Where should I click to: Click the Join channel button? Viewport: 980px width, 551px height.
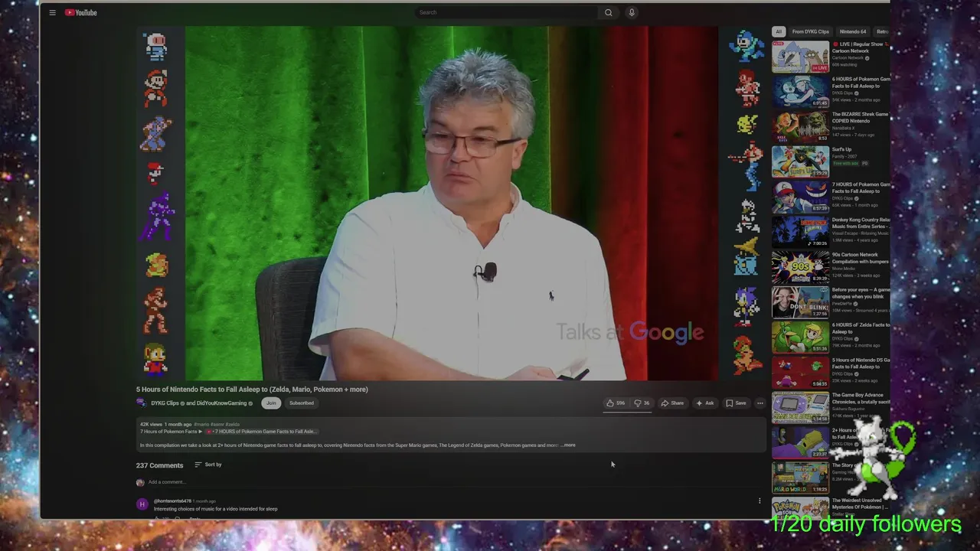(x=270, y=403)
